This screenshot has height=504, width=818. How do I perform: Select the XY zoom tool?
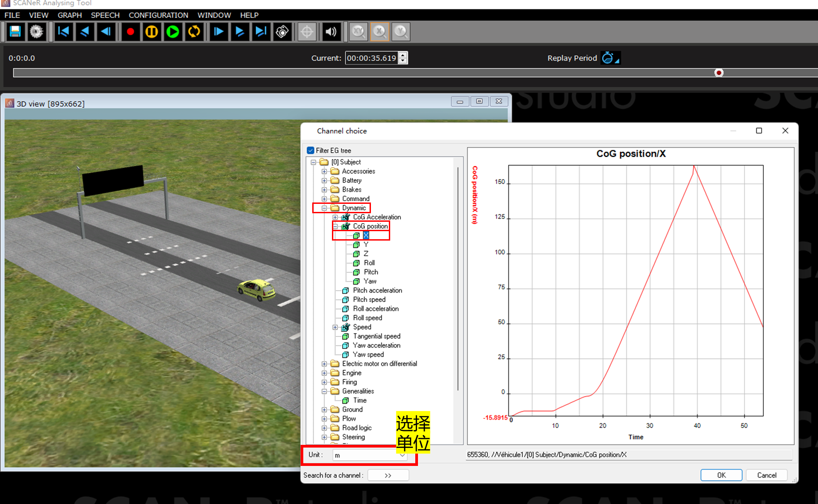(358, 32)
